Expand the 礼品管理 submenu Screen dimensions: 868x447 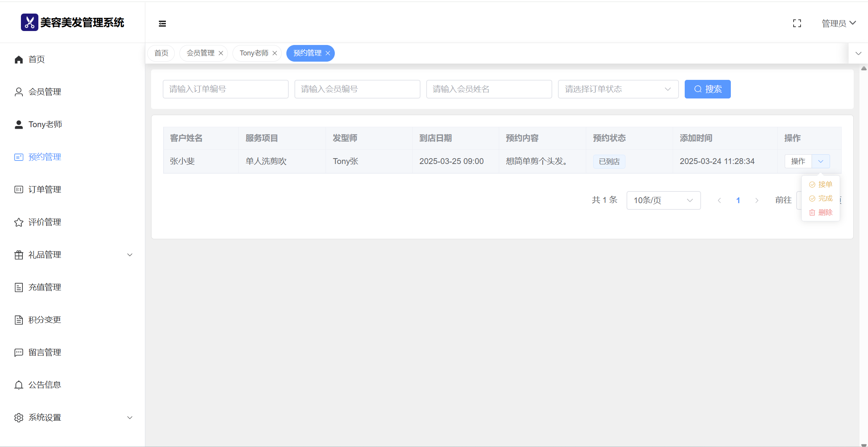coord(130,255)
